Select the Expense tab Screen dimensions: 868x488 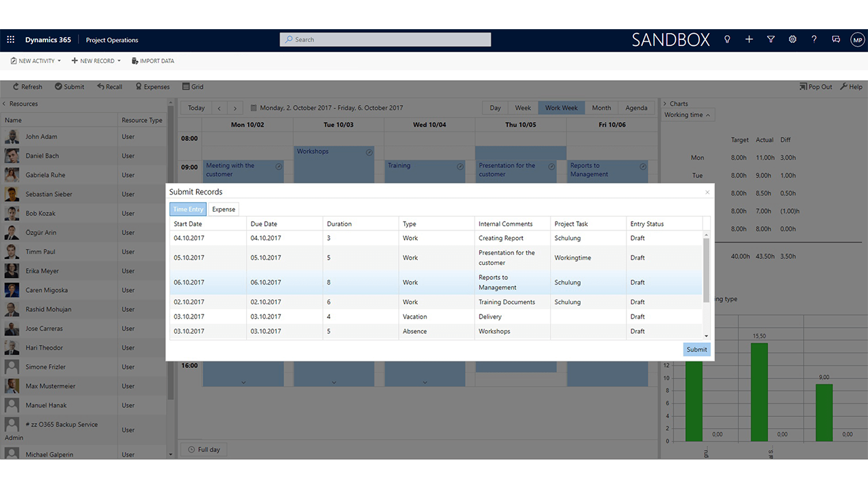[x=224, y=209]
